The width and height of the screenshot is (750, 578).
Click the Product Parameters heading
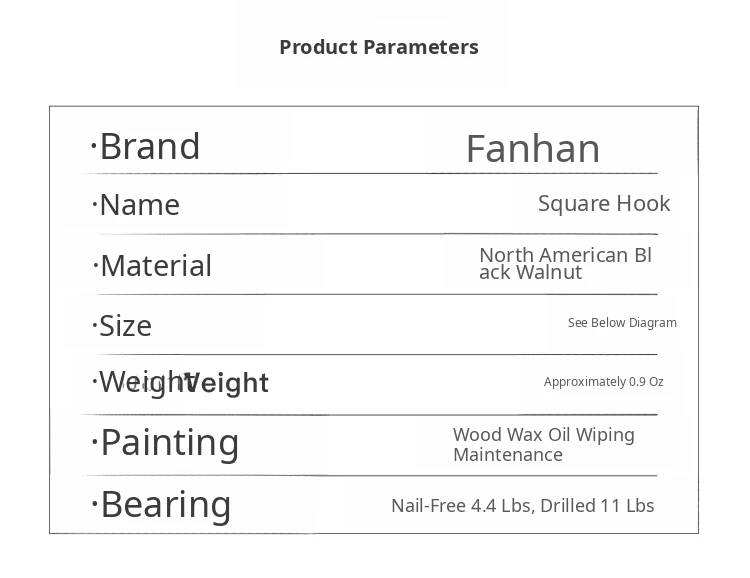pos(379,47)
